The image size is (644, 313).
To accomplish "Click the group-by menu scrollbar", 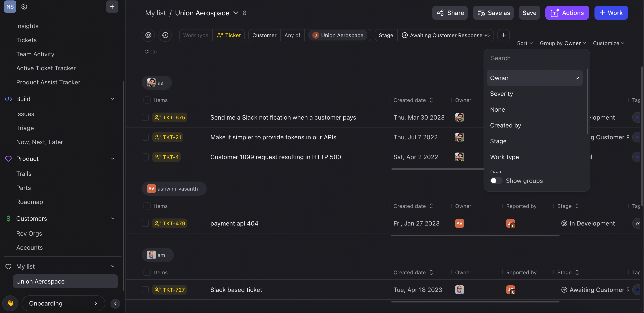I will 587,101.
